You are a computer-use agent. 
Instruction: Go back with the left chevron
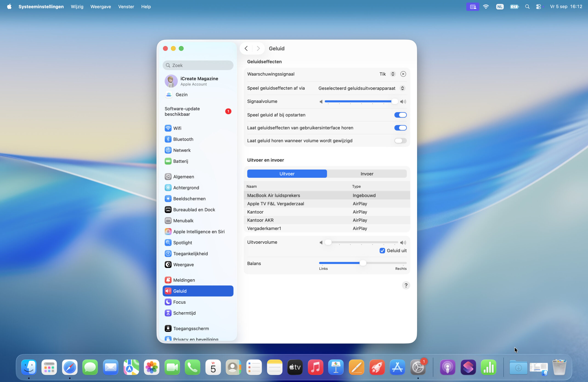246,48
